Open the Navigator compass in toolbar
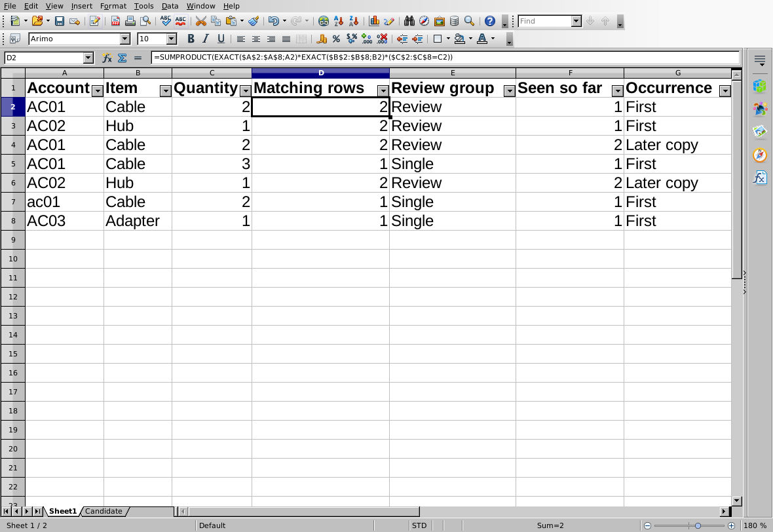The height and width of the screenshot is (532, 773). pos(424,21)
